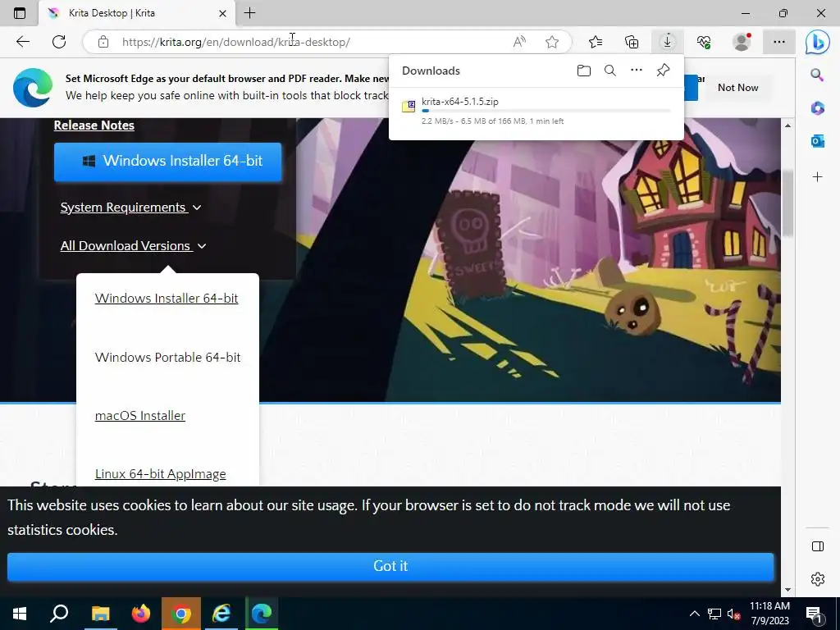Image resolution: width=840 pixels, height=630 pixels.
Task: Collapse All Download Versions dropdown
Action: 134,246
